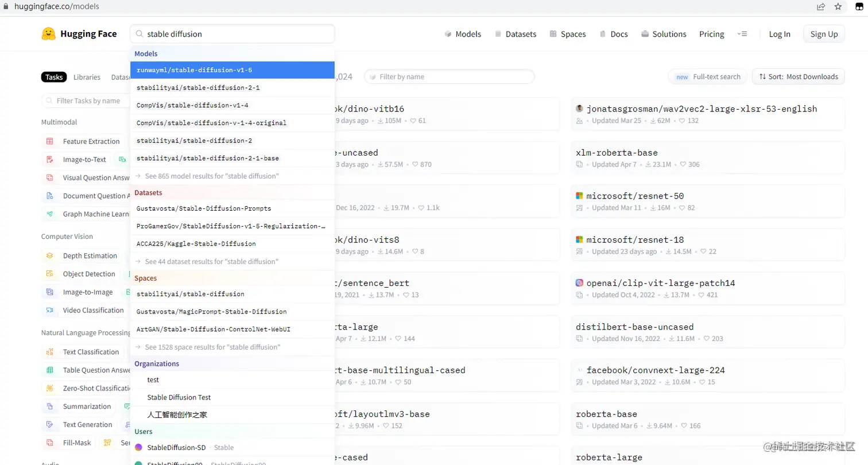868x465 pixels.
Task: Click Zero-Shot Classification icon
Action: point(50,388)
